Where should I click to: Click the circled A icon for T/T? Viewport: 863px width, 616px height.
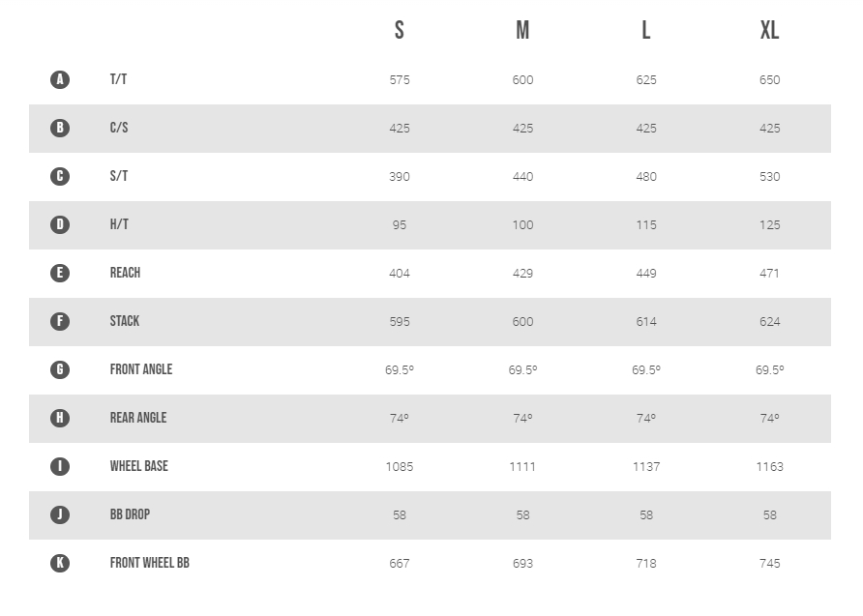pos(60,79)
